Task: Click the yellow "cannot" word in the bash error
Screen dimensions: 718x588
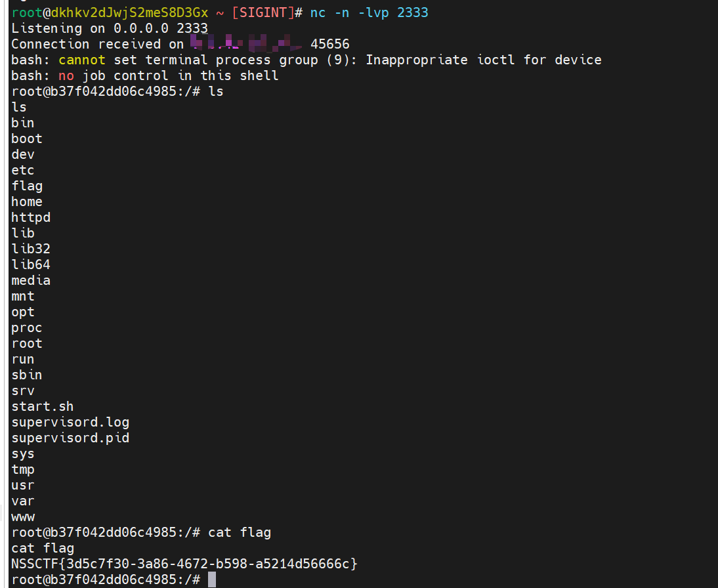Action: pyautogui.click(x=82, y=60)
